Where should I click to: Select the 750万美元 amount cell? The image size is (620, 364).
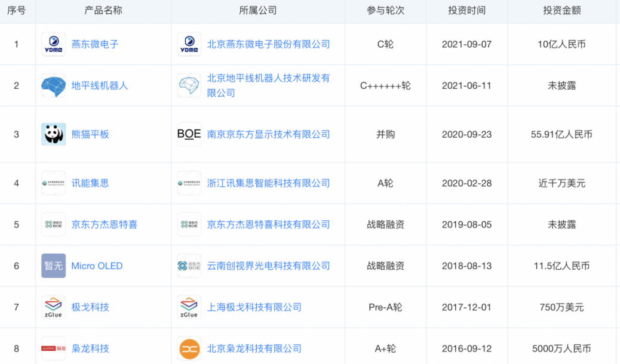click(x=562, y=307)
